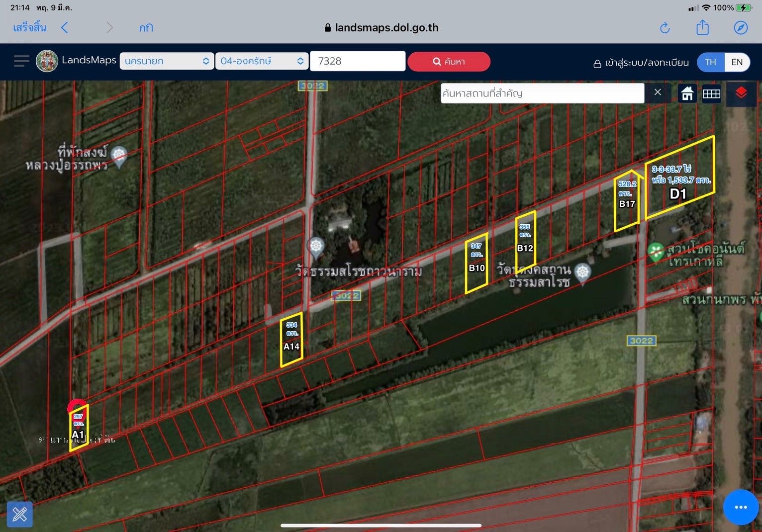Open the grid table icon on map
762x532 pixels.
[x=711, y=93]
